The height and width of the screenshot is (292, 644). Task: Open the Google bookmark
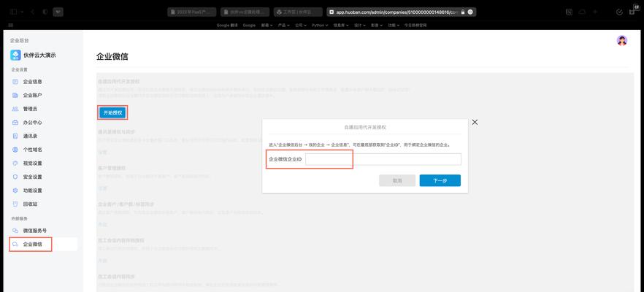tap(249, 25)
